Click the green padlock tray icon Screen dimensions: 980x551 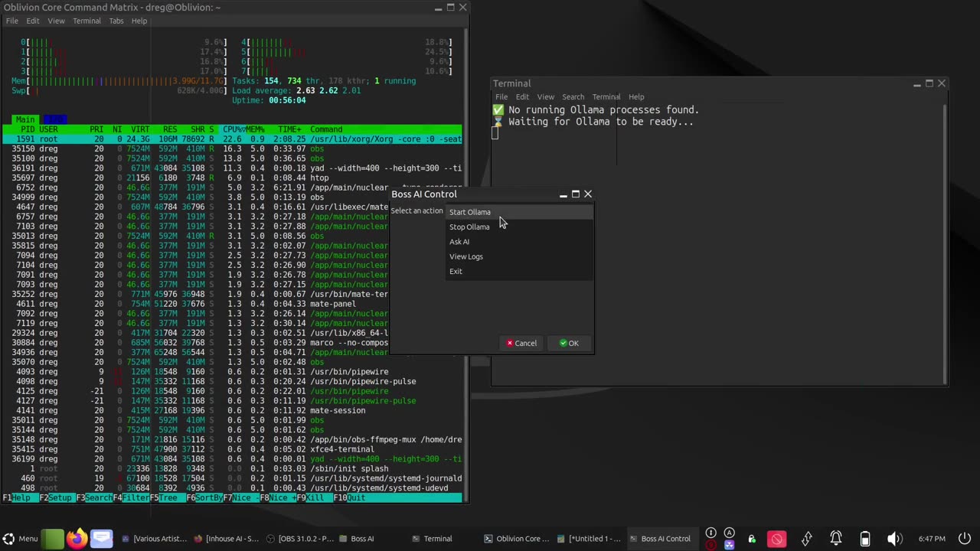pyautogui.click(x=752, y=539)
